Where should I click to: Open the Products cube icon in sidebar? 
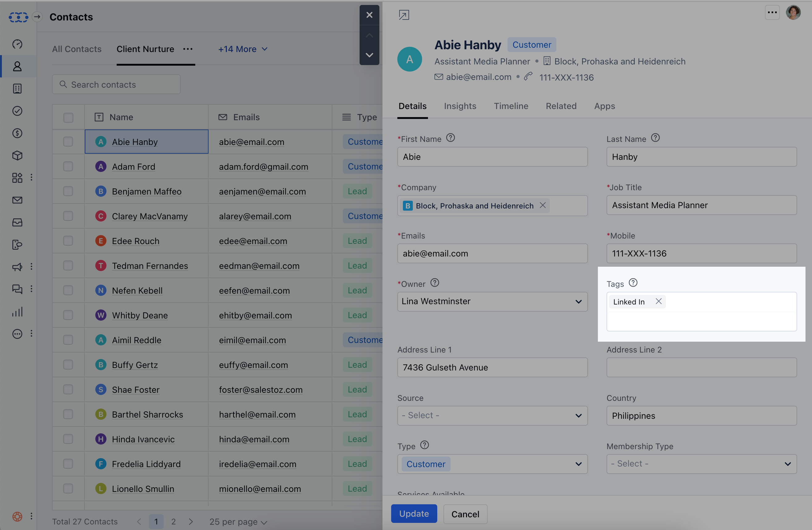17,155
